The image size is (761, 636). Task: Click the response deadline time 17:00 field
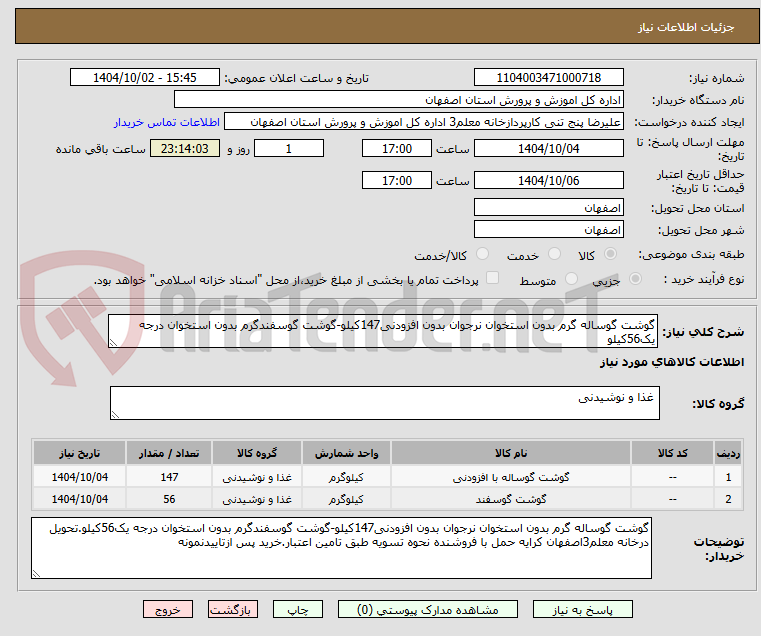coord(397,149)
